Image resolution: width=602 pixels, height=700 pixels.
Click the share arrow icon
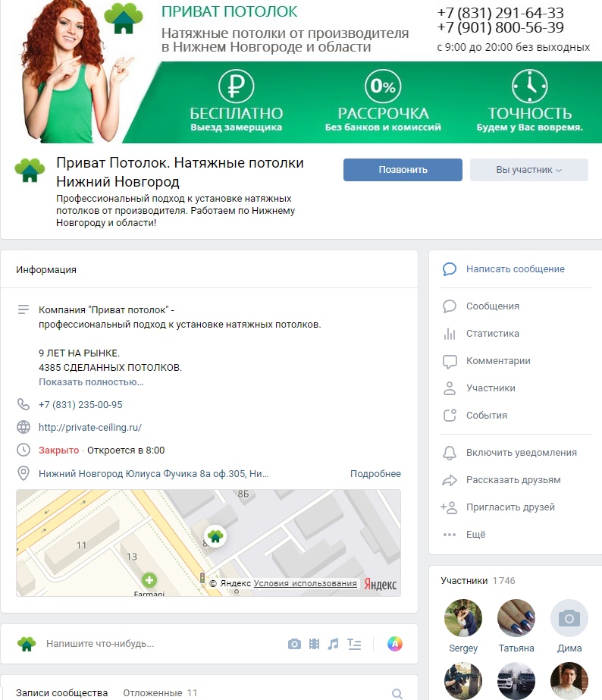coord(450,480)
